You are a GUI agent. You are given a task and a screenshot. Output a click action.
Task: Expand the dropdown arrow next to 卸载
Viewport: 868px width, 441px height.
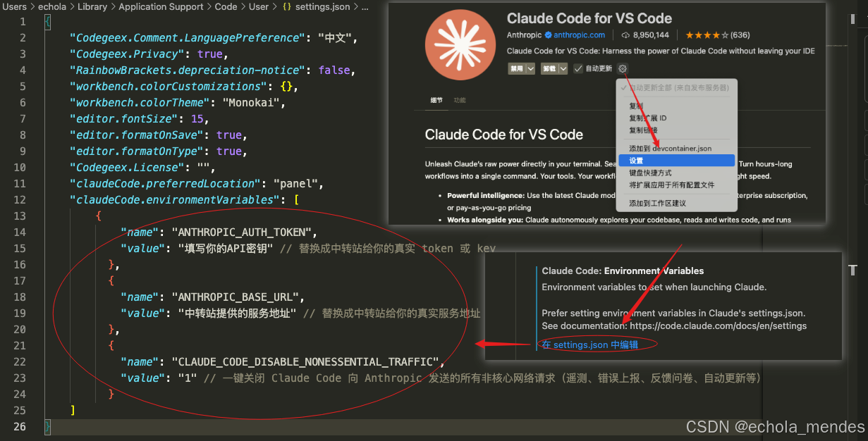[563, 68]
